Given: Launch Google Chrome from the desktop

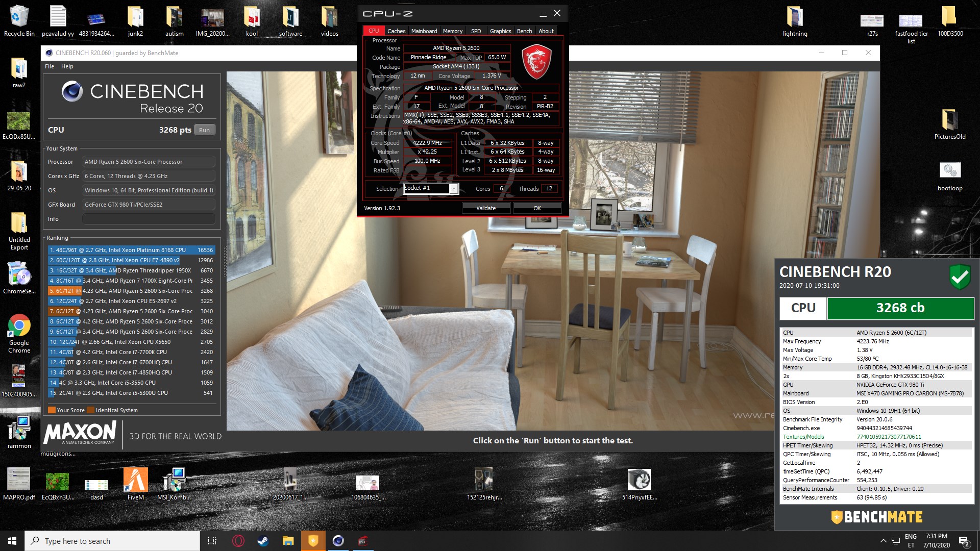Looking at the screenshot, I should tap(19, 333).
